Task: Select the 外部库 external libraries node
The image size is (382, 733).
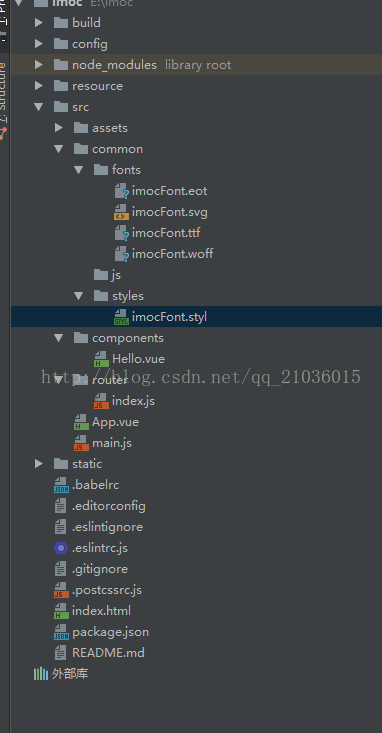Action: pyautogui.click(x=70, y=674)
